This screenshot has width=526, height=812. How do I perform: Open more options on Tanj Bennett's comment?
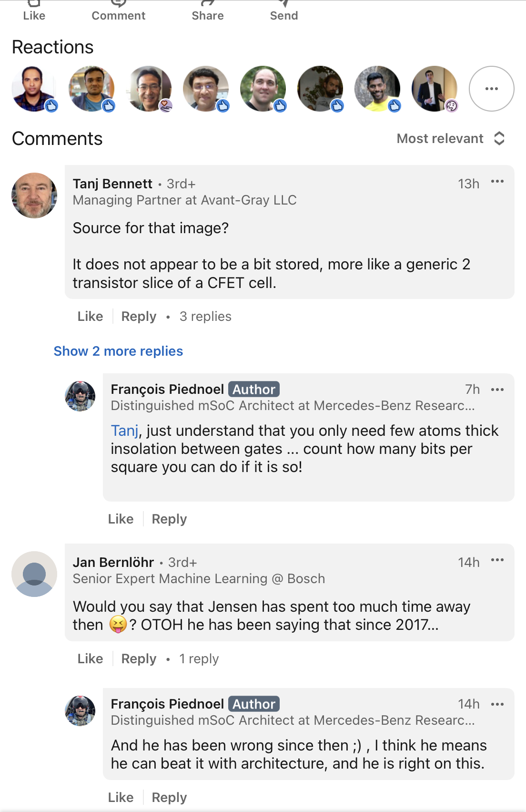pyautogui.click(x=497, y=182)
